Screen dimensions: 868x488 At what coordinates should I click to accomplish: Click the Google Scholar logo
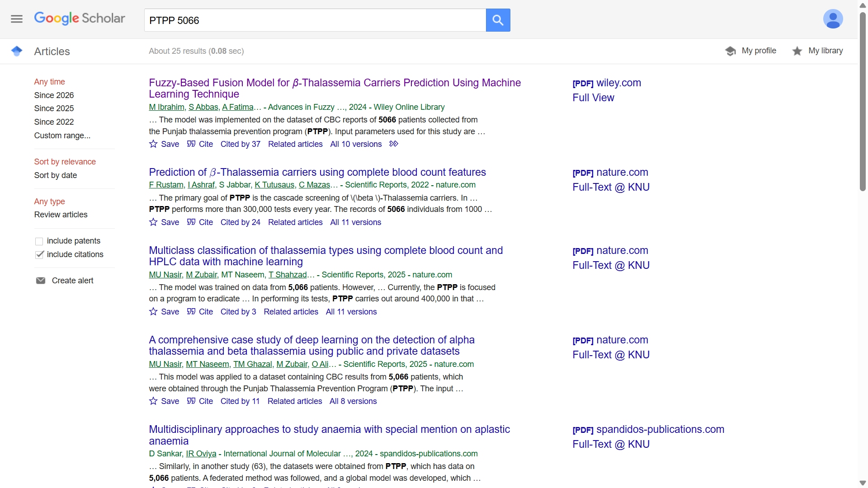click(80, 19)
